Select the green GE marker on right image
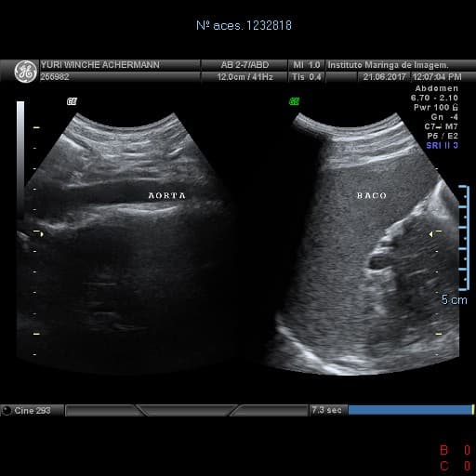The height and width of the screenshot is (476, 476). click(x=294, y=101)
